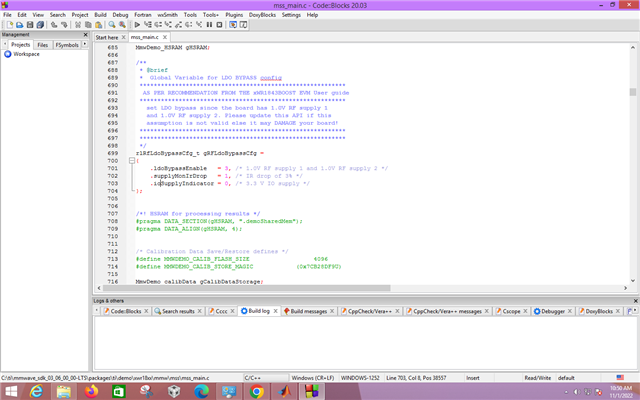Copy selection using the toolbar icon
This screenshot has height=400, width=640.
[88, 25]
